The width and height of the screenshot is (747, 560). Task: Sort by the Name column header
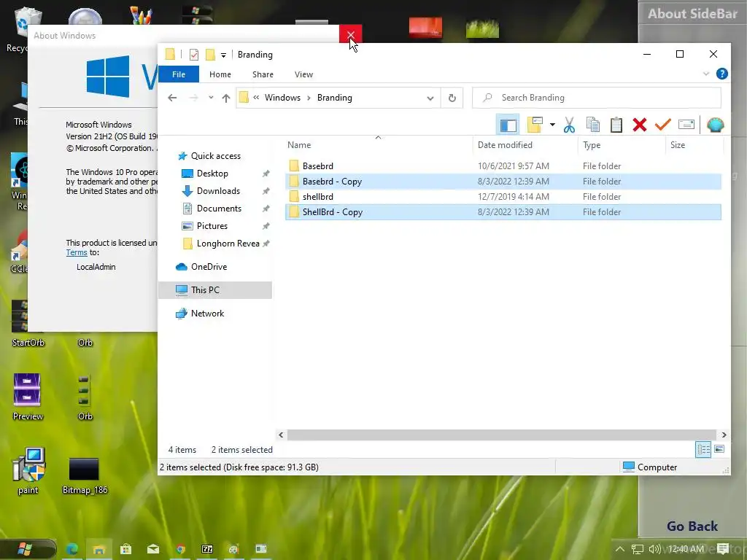click(x=298, y=145)
